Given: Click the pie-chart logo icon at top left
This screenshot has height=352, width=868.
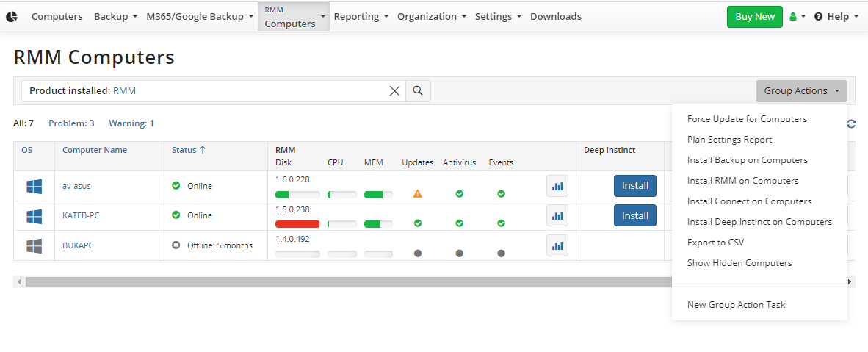Looking at the screenshot, I should pyautogui.click(x=12, y=17).
